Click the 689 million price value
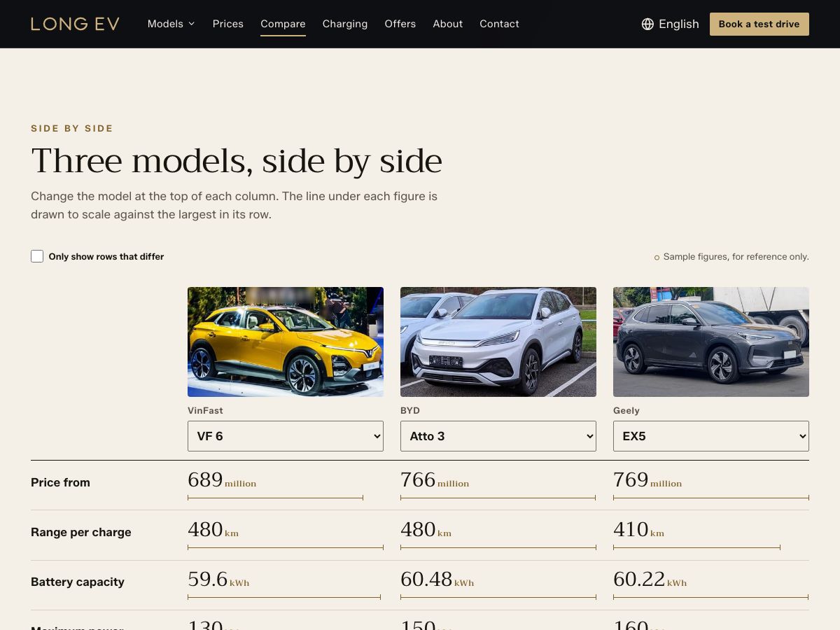Screen dimensions: 840x630 click(222, 480)
